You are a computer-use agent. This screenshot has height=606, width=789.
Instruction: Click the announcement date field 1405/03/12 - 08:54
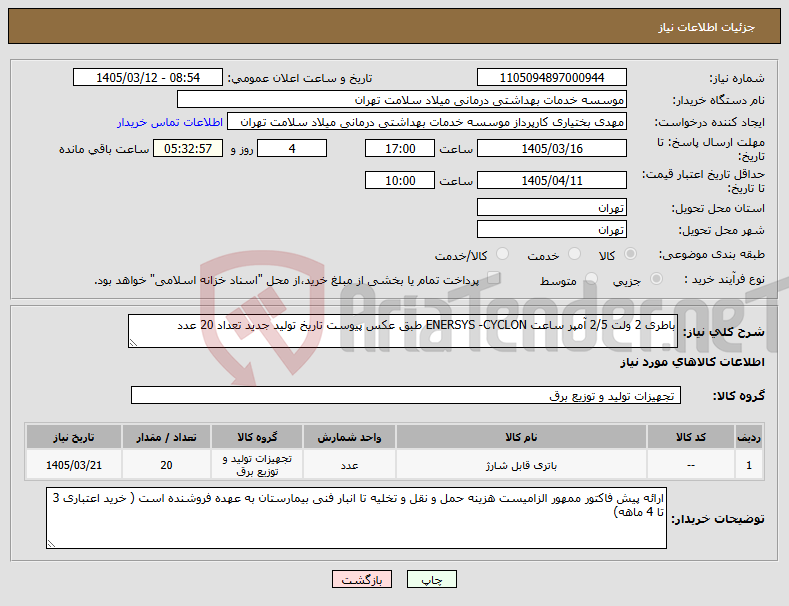[148, 78]
